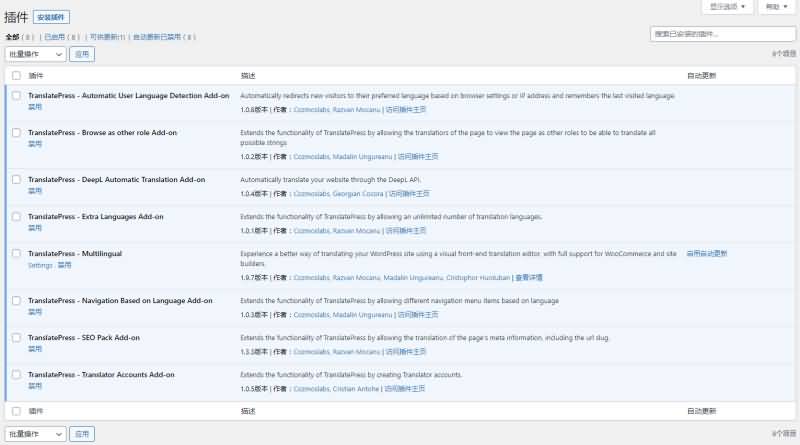800x445 pixels.
Task: Visit plugin homepage for Extra Languages Add-on
Action: [x=406, y=231]
